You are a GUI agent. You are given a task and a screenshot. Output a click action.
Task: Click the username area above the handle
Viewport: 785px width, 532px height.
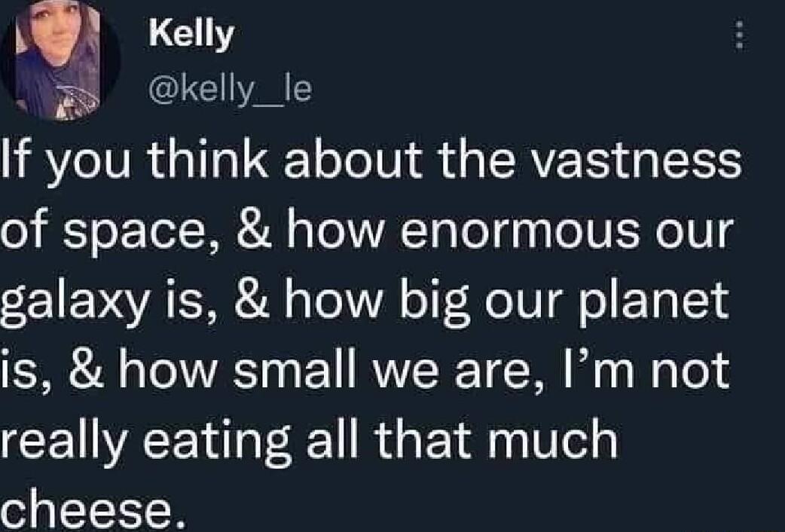coord(188,32)
